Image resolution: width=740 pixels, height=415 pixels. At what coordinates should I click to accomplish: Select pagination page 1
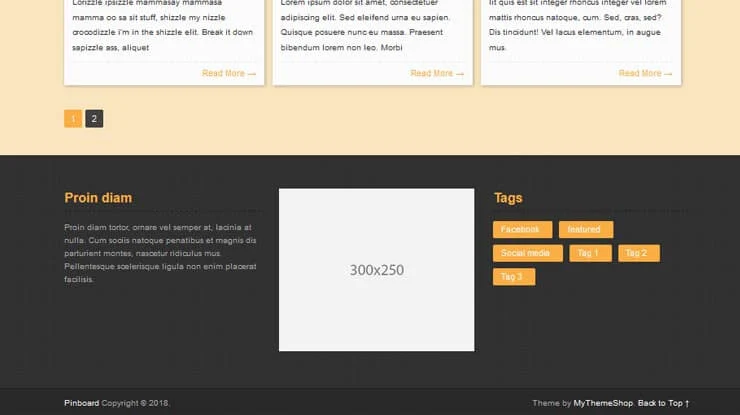[73, 119]
